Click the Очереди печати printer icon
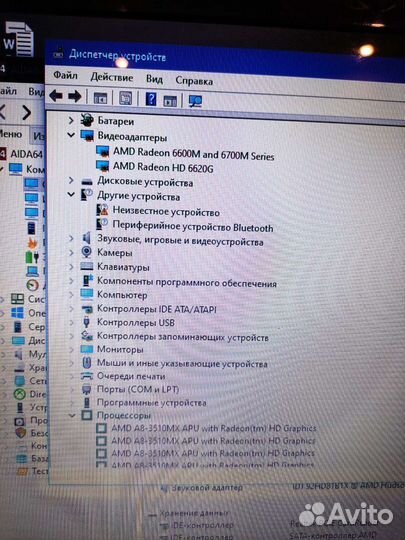This screenshot has width=405, height=540. coord(87,376)
